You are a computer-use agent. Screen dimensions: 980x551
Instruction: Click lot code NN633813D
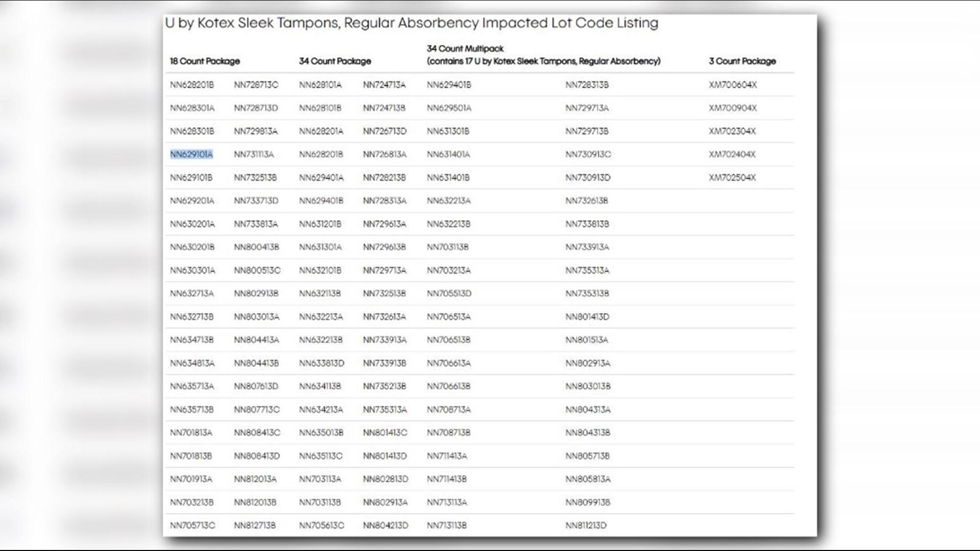click(x=322, y=363)
